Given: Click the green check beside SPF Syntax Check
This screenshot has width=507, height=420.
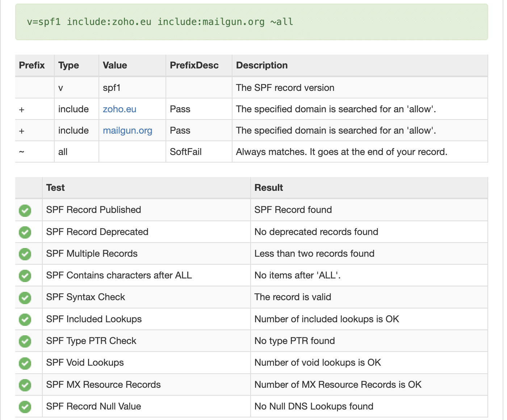Looking at the screenshot, I should [25, 298].
